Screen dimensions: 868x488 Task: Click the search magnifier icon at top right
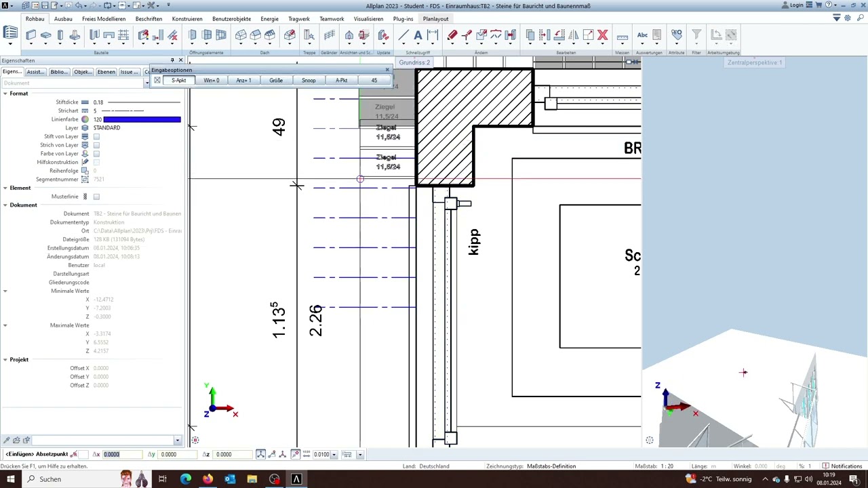859,18
